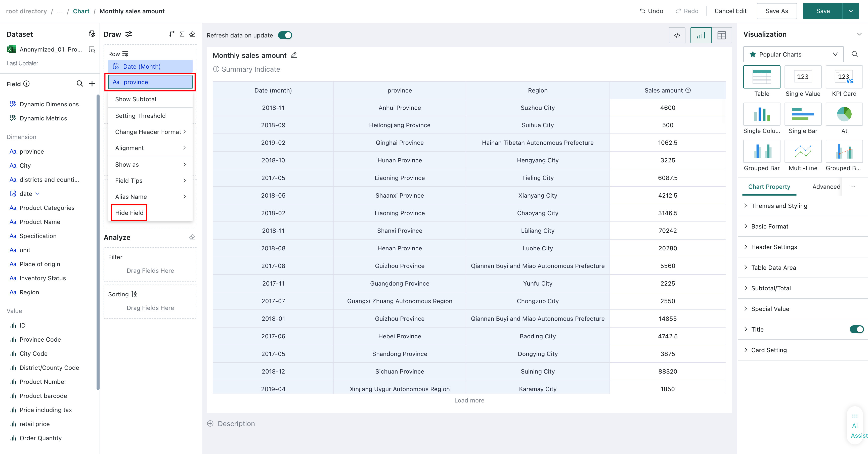868x454 pixels.
Task: Click the pencil icon next to chart title
Action: pos(294,55)
